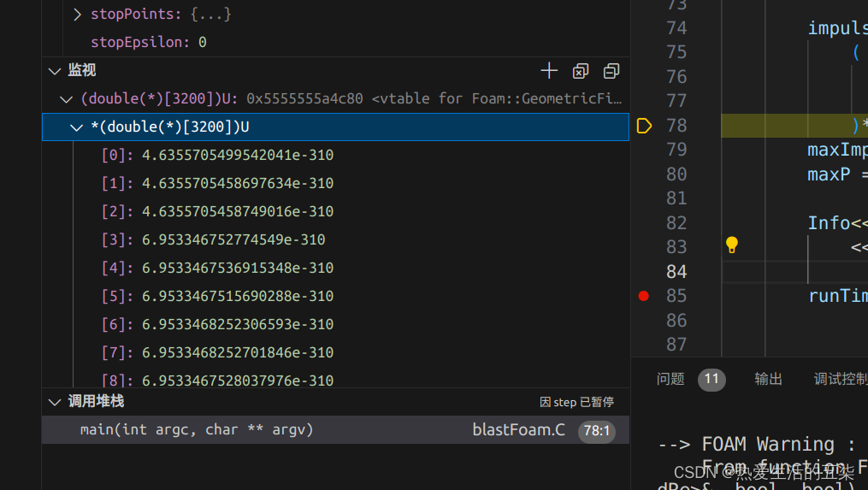Screen dimensions: 868x490
Task: Toggle the red breakpoint on line 85
Action: tap(643, 296)
